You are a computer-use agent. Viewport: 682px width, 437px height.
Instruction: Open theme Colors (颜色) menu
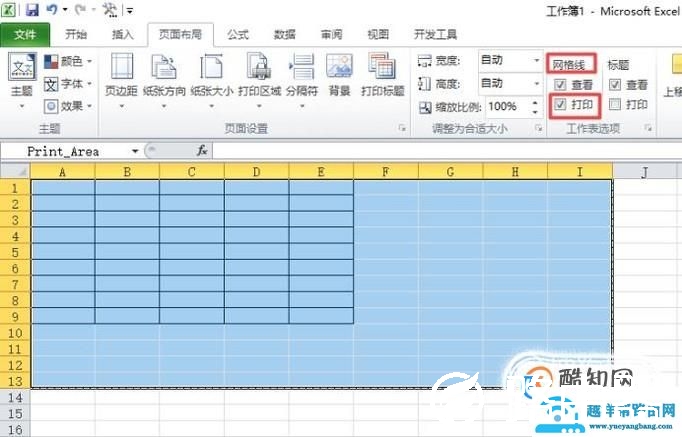click(68, 62)
